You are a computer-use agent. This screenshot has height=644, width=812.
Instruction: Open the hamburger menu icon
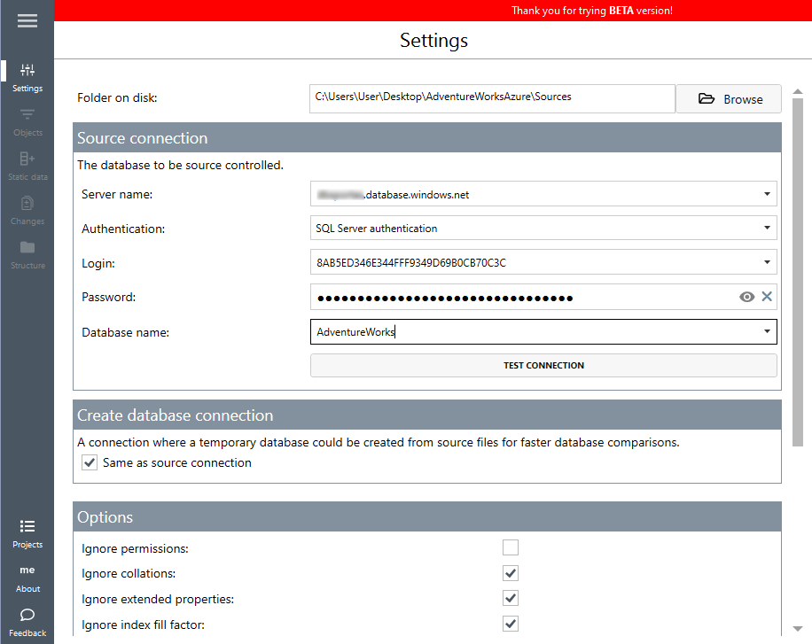[x=27, y=21]
